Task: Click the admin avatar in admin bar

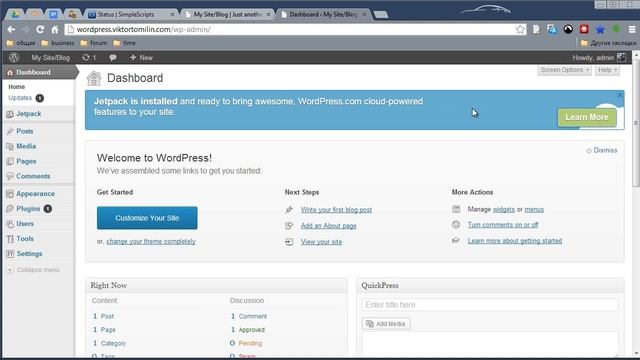Action: point(621,58)
